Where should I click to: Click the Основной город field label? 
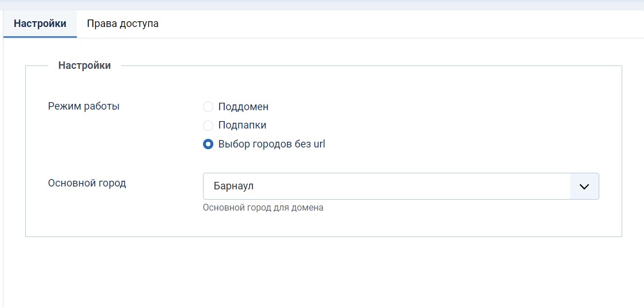(x=87, y=184)
